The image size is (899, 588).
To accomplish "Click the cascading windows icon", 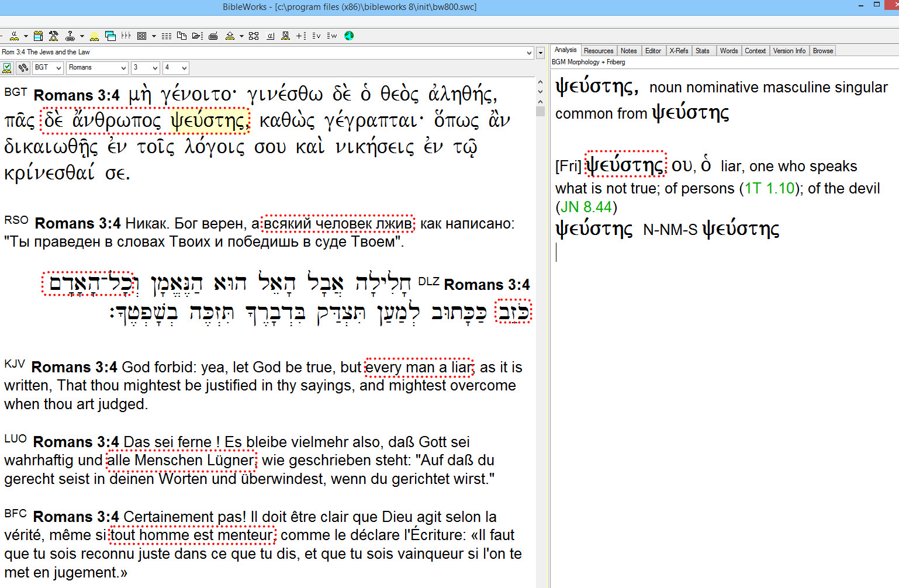I will click(110, 36).
